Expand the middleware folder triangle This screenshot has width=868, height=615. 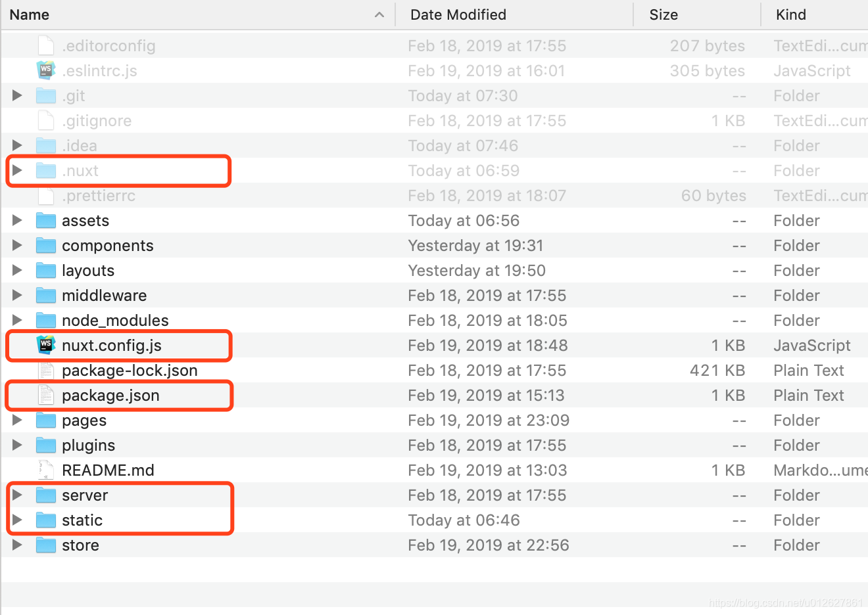17,295
